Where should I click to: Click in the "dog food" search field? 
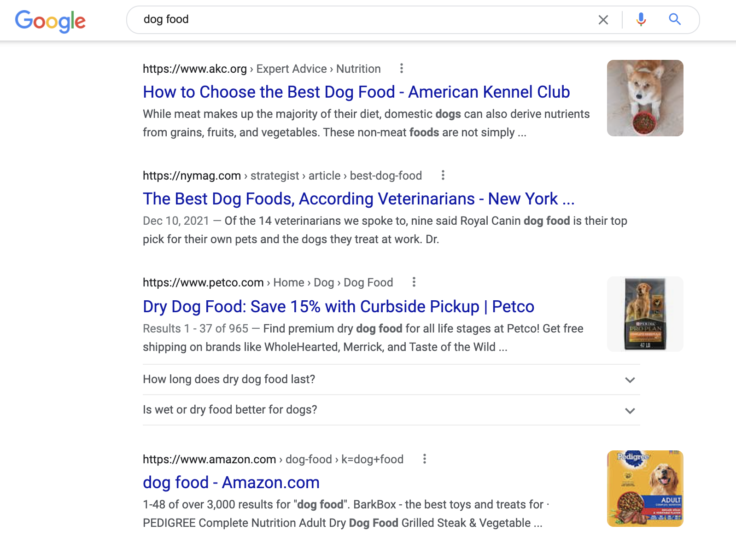pos(364,19)
